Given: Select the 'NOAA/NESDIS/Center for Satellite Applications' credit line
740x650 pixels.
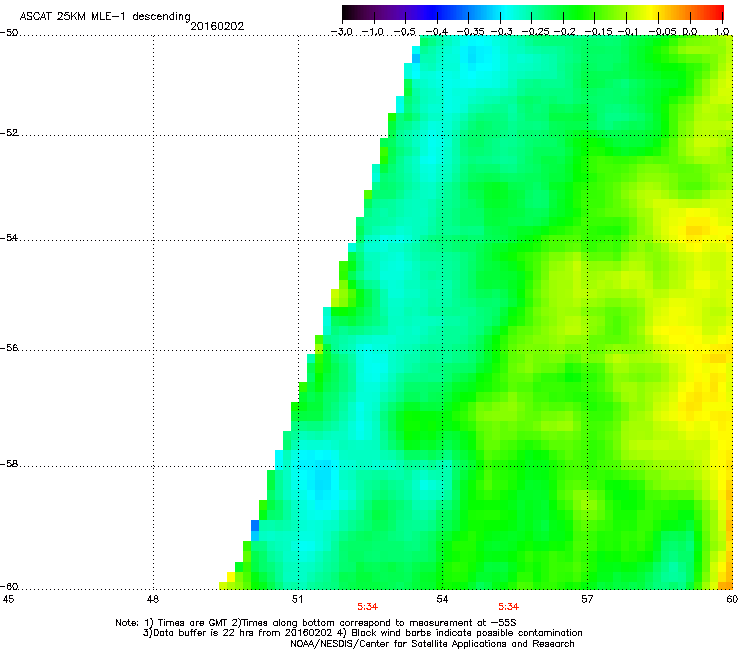Looking at the screenshot, I should [432, 644].
